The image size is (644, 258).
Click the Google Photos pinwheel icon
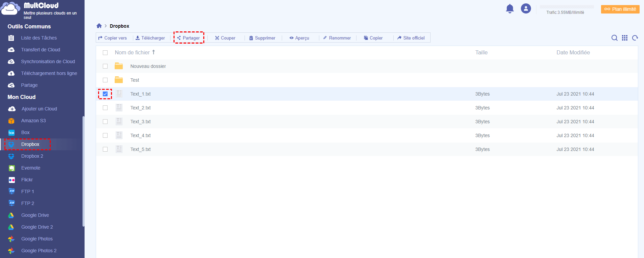(x=11, y=239)
